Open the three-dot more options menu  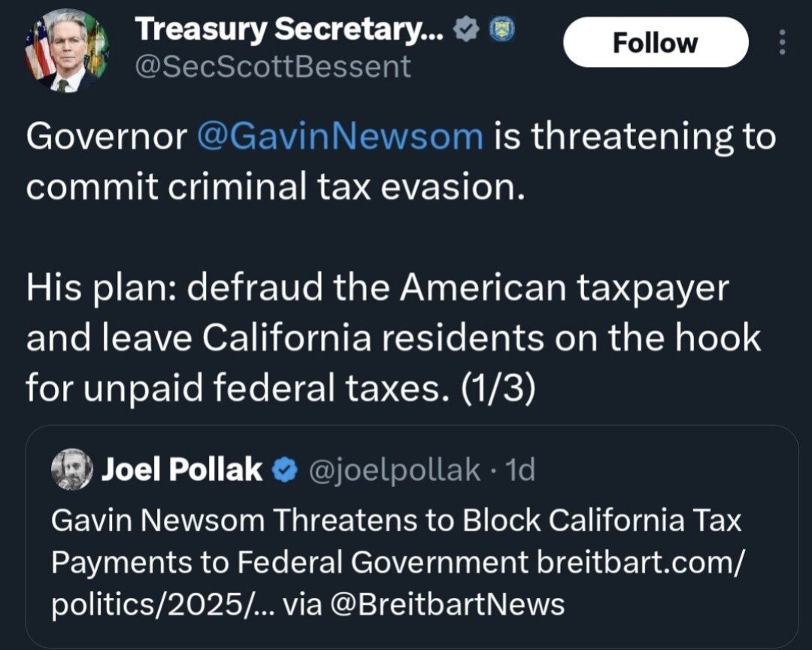(782, 42)
